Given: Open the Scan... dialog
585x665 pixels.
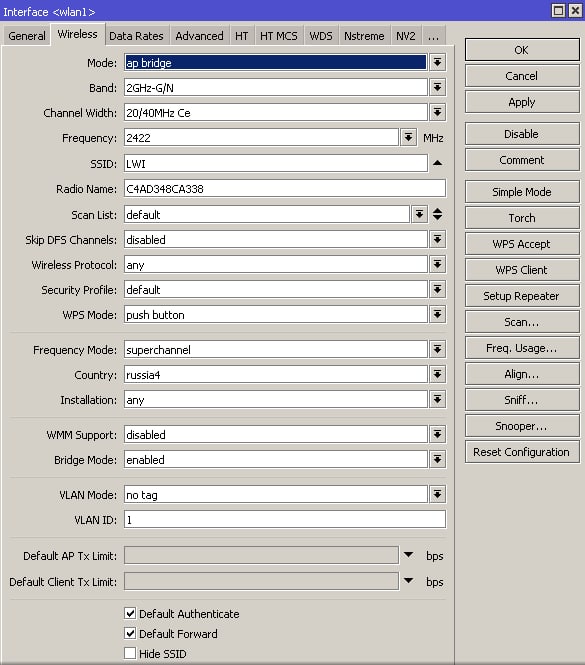Looking at the screenshot, I should [522, 322].
